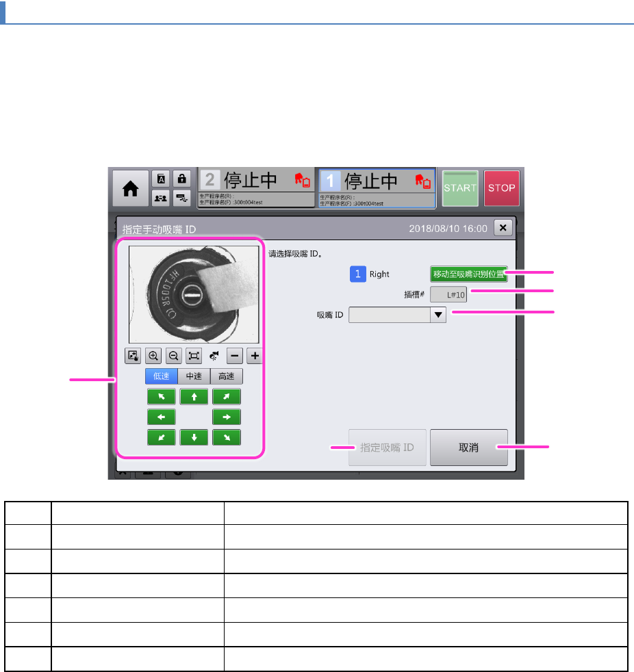This screenshot has width=634, height=672.
Task: Jog head diagonally up-right
Action: [227, 397]
